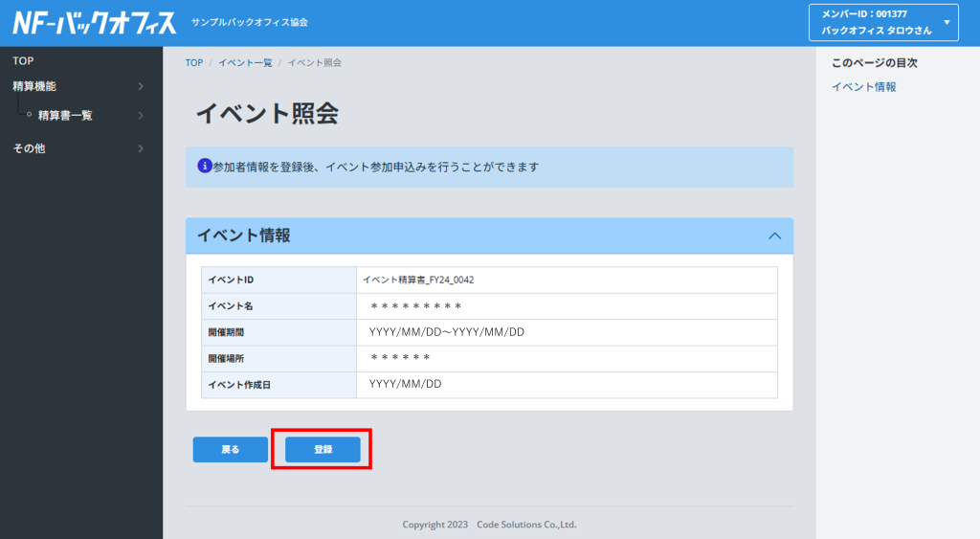Go to TOP via breadcrumb link
The height and width of the screenshot is (539, 980).
(193, 62)
